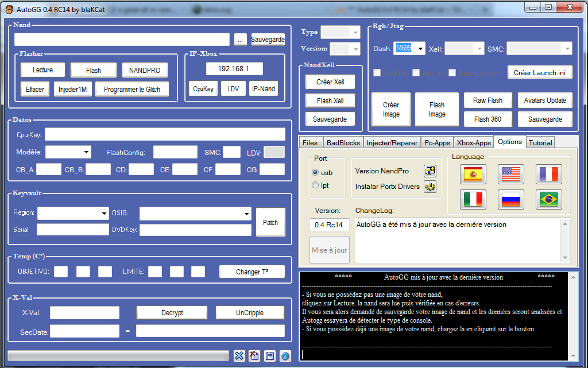Open the Xbox-Apps tab

click(x=474, y=143)
